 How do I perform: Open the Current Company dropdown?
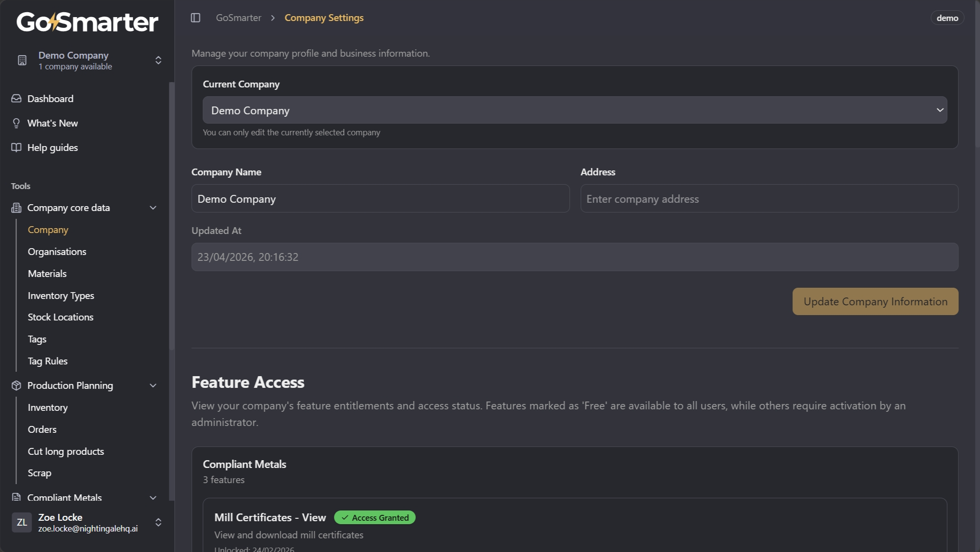click(575, 110)
